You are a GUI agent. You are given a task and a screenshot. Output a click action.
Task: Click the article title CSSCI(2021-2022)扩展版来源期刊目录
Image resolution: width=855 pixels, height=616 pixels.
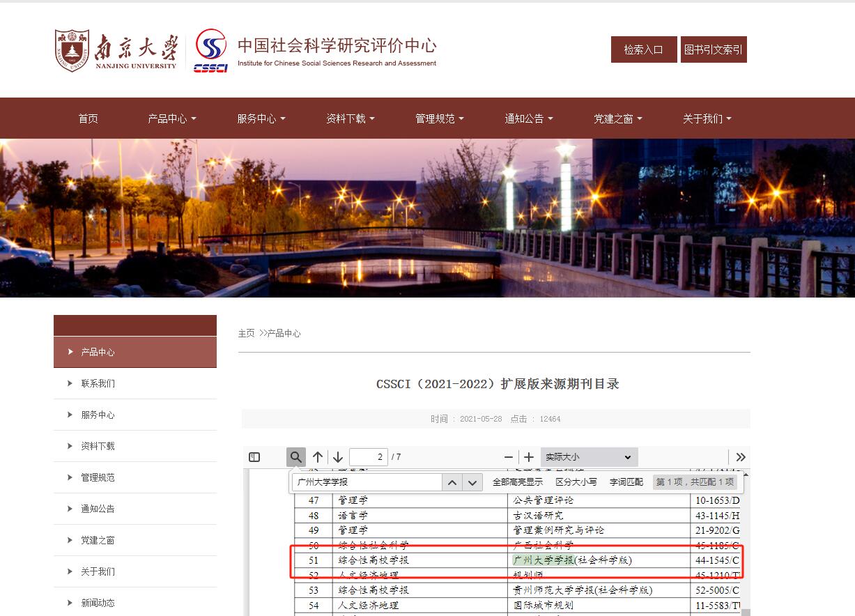click(498, 384)
